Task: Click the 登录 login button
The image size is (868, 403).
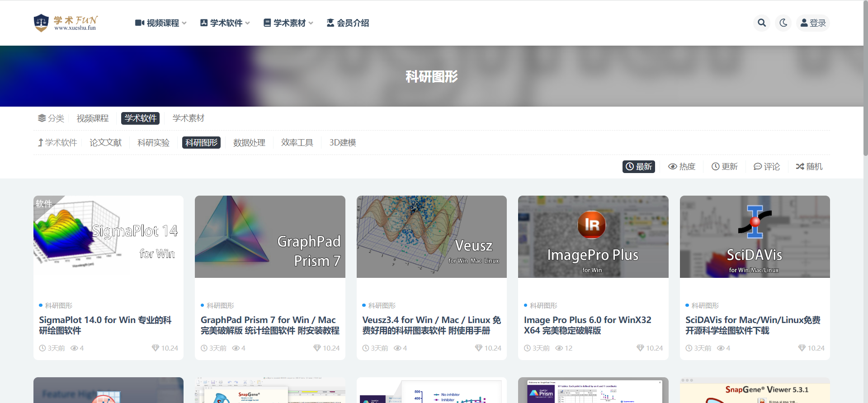Action: click(813, 23)
